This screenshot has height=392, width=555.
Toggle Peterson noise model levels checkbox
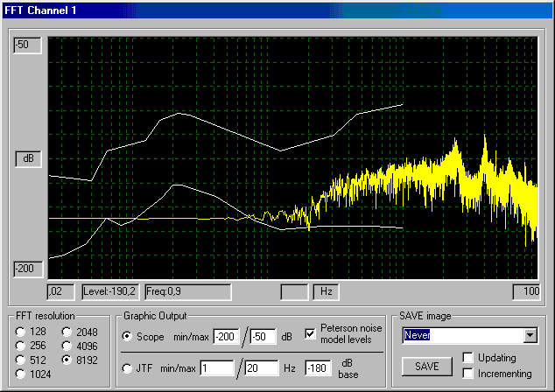tap(310, 333)
